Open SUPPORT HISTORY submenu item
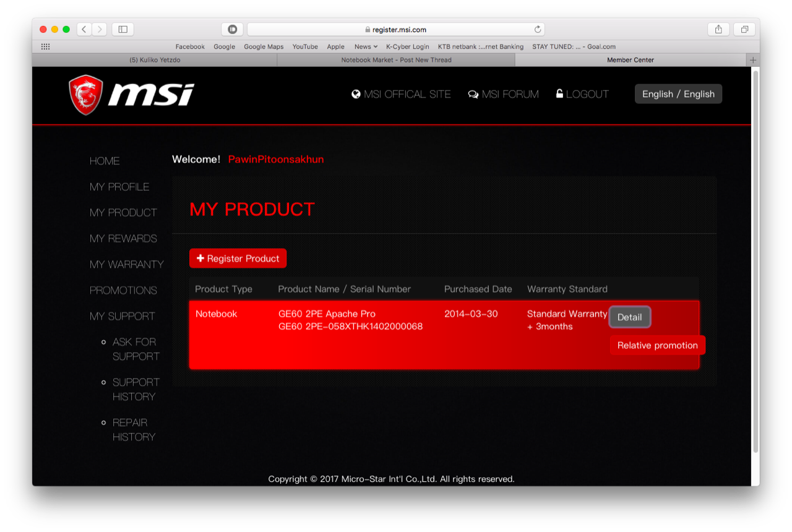The width and height of the screenshot is (792, 532). (x=136, y=389)
